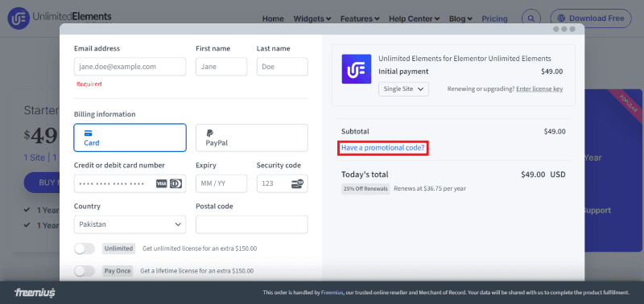The image size is (644, 304).
Task: Expand the Help Center menu
Action: (x=414, y=18)
